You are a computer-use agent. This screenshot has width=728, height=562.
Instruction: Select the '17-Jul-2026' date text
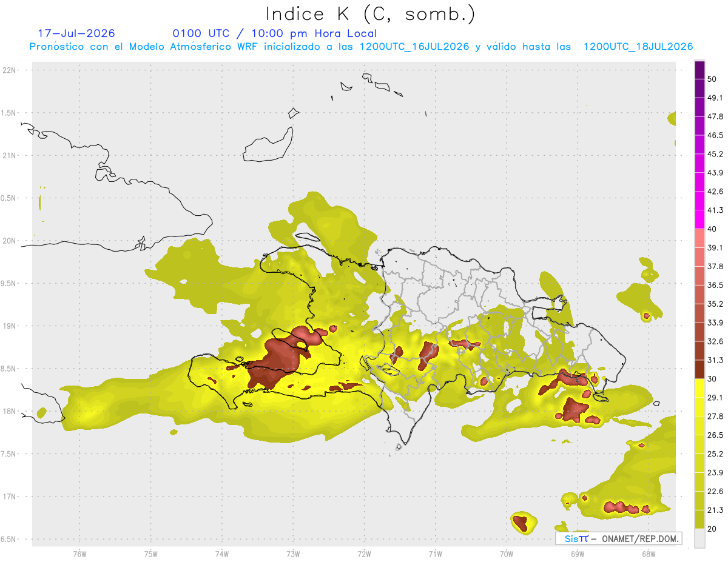pyautogui.click(x=76, y=33)
